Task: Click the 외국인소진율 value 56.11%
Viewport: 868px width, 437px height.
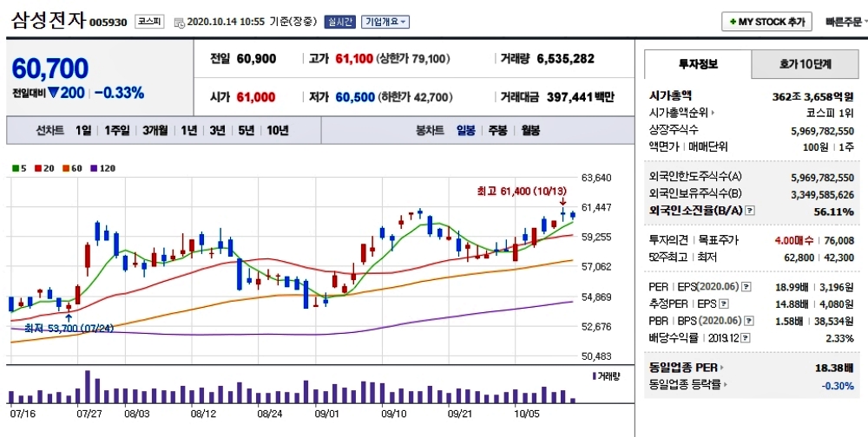Action: click(x=833, y=212)
